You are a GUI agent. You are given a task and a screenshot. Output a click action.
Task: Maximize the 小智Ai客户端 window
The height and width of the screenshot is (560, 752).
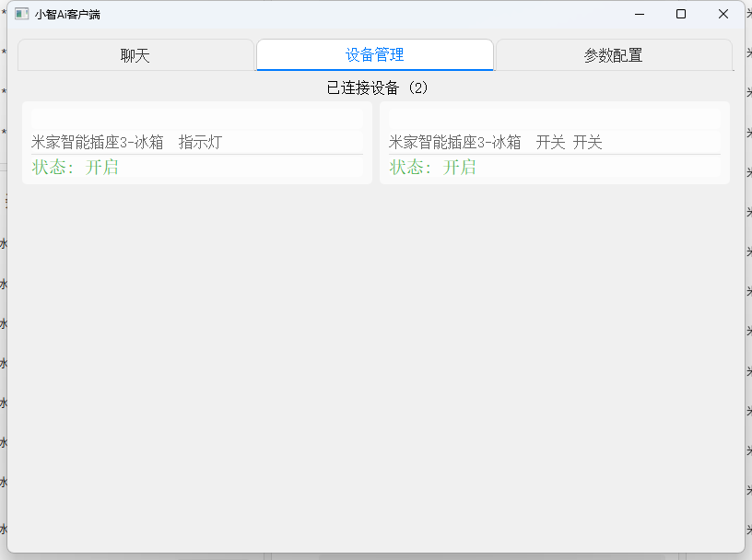coord(681,14)
